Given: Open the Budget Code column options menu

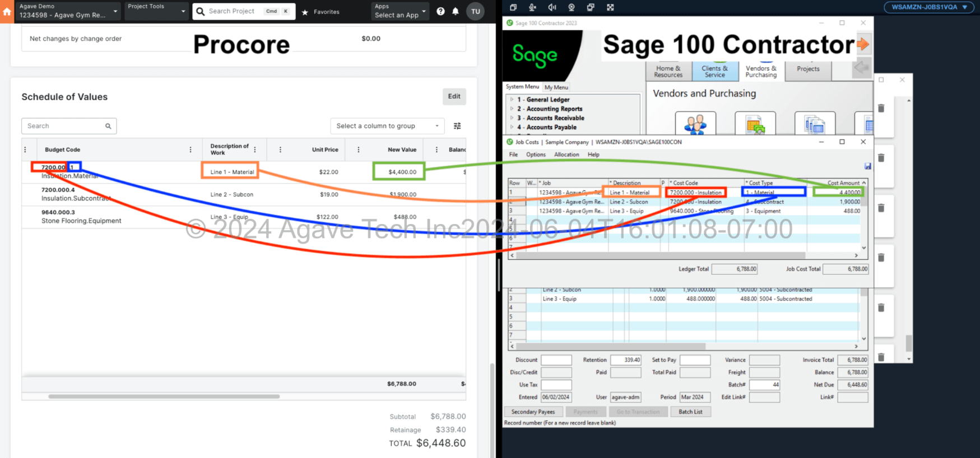Looking at the screenshot, I should pos(191,149).
